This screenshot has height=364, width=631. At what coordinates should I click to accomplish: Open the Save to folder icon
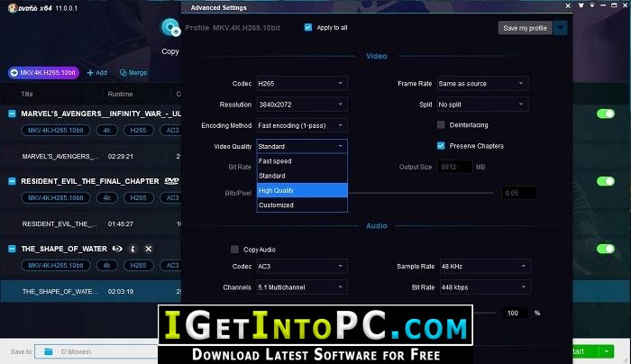coord(49,352)
